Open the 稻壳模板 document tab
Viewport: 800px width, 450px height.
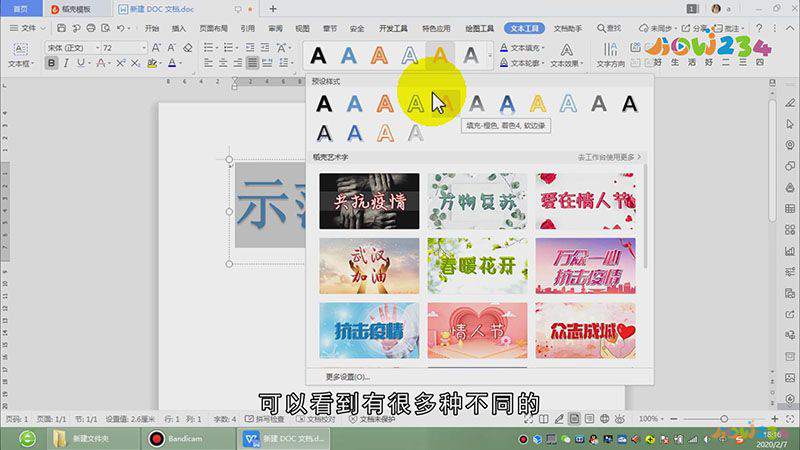tap(76, 9)
